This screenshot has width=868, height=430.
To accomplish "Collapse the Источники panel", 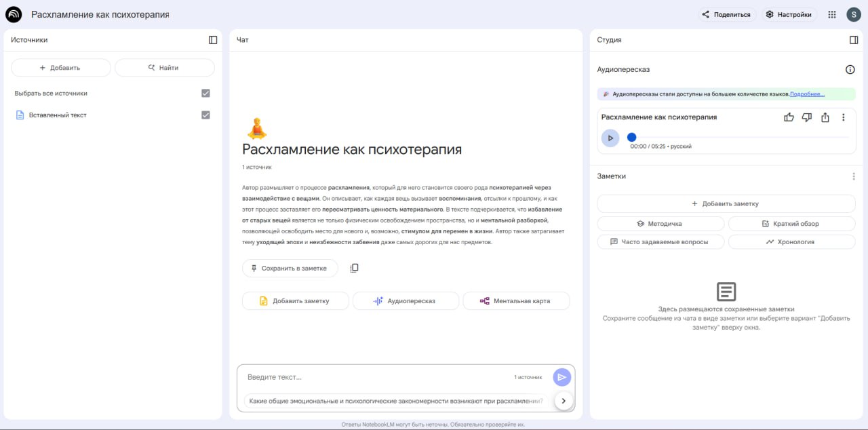I will coord(211,39).
